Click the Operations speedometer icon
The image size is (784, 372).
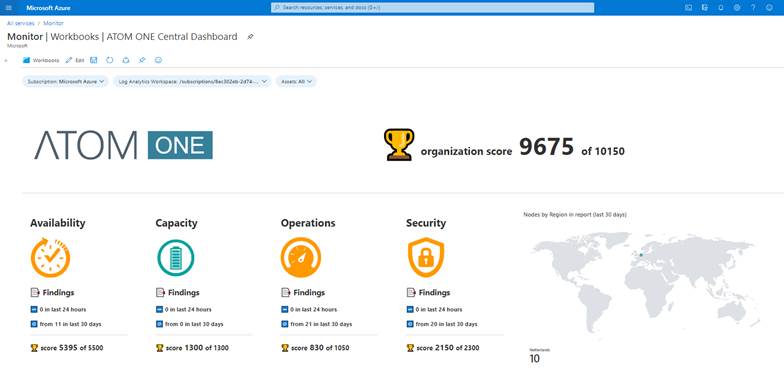pyautogui.click(x=301, y=258)
